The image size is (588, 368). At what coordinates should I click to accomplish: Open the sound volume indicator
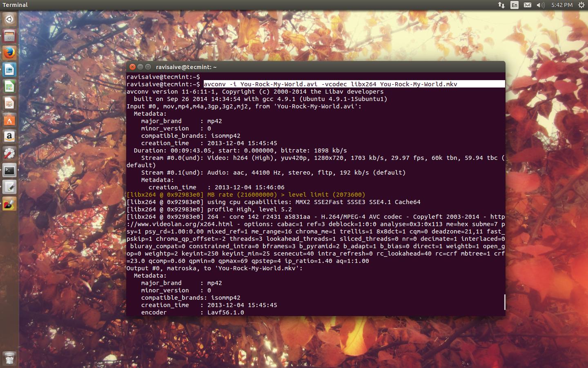pyautogui.click(x=541, y=5)
